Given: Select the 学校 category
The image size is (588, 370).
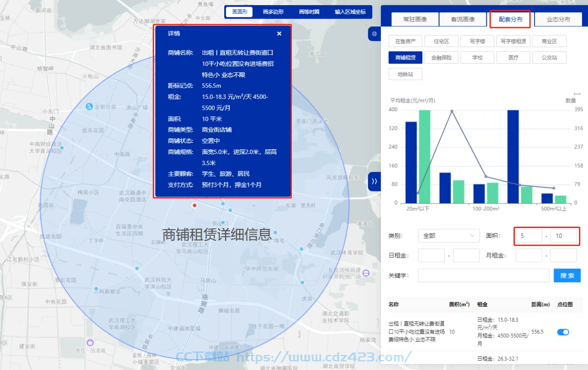Looking at the screenshot, I should [x=477, y=57].
